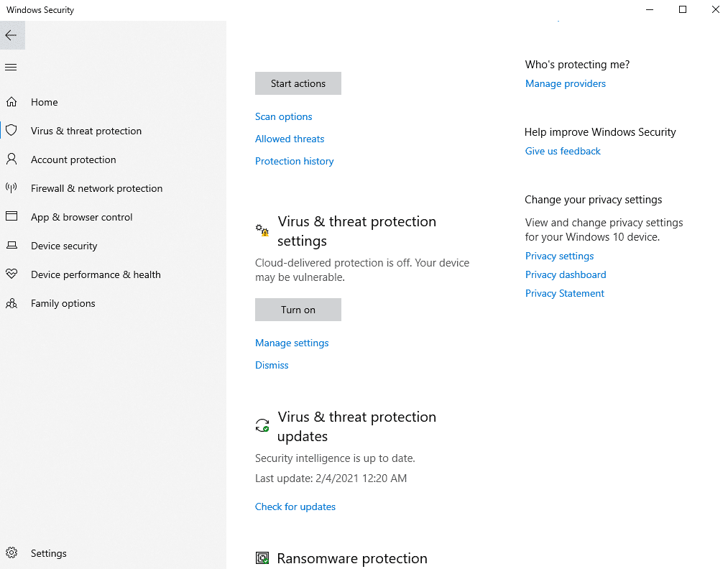Select Firewall & network protection menu item

pyautogui.click(x=96, y=188)
